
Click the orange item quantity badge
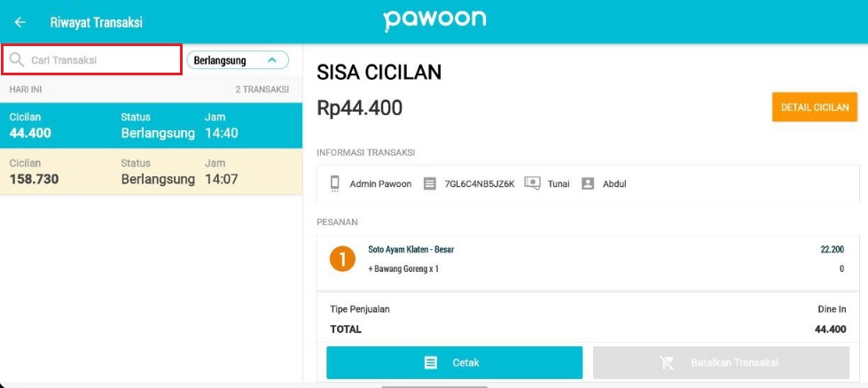342,260
